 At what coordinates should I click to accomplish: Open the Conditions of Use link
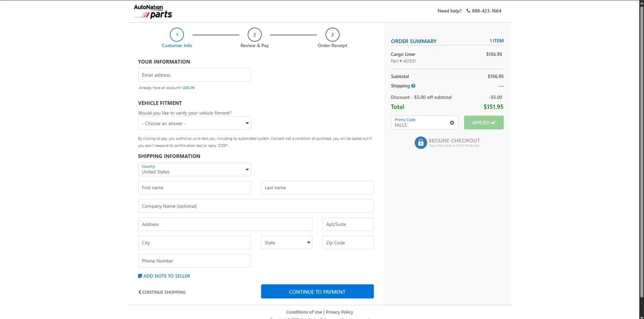point(304,312)
